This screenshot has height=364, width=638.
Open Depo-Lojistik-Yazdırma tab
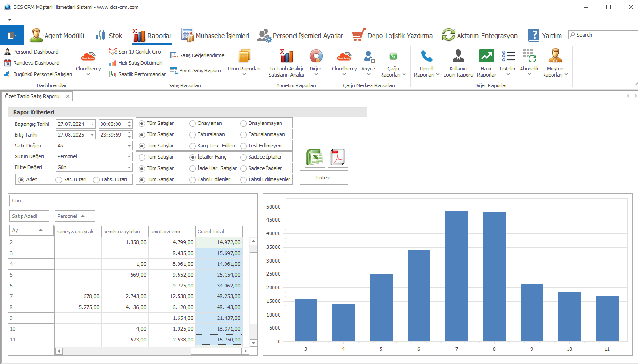(x=392, y=35)
